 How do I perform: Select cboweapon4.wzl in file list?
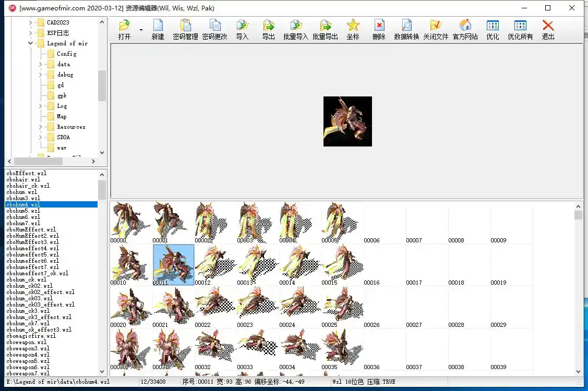28,355
